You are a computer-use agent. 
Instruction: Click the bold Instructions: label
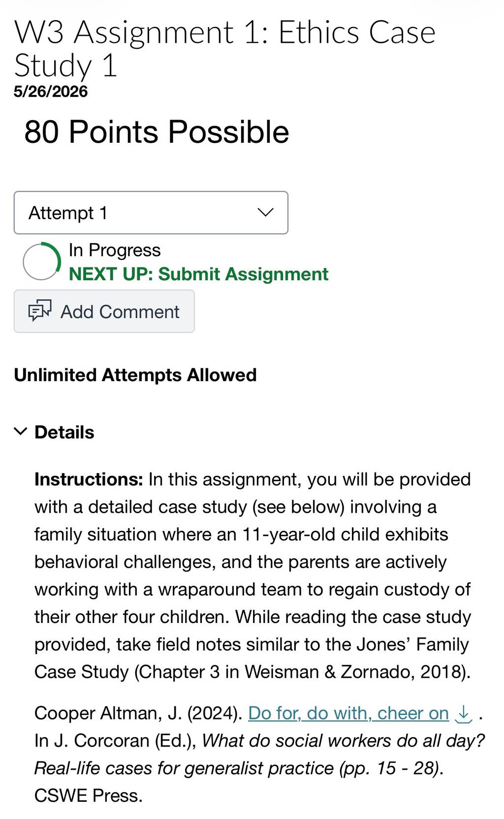[x=89, y=479]
